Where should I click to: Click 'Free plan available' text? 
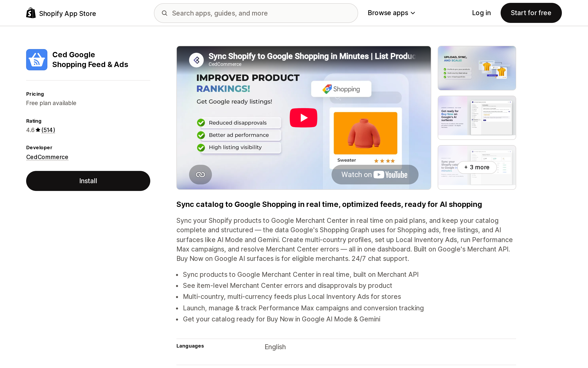point(51,103)
